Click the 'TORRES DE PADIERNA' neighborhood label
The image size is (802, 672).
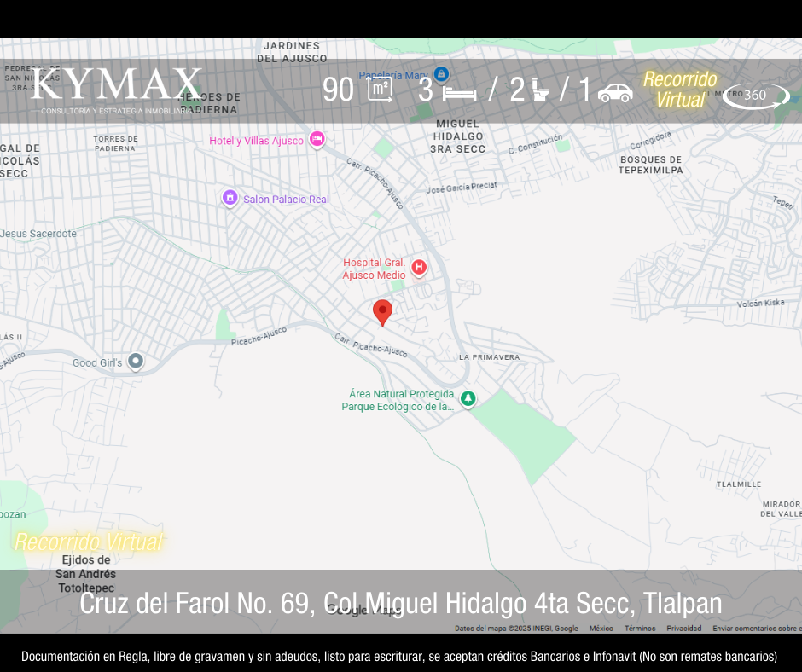point(115,144)
